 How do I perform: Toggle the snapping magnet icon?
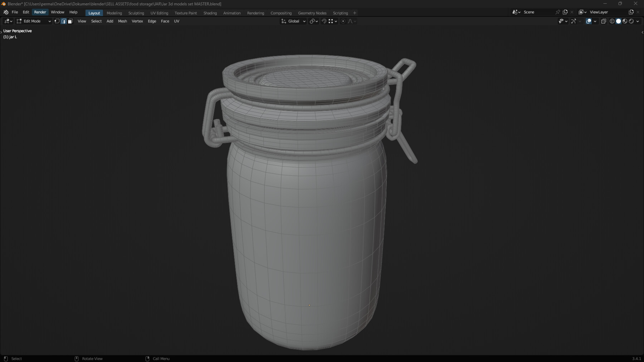pos(324,21)
